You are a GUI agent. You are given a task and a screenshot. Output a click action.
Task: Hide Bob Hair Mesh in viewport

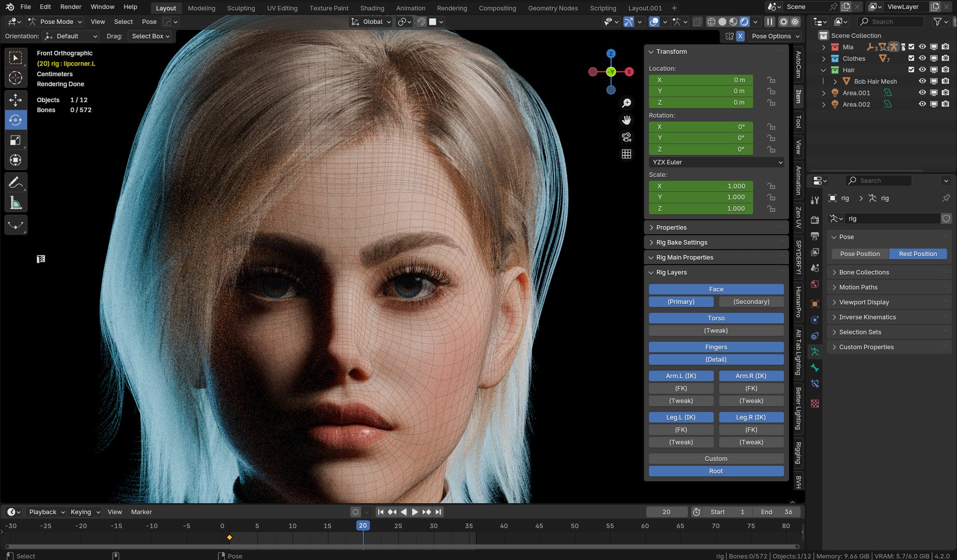coord(922,81)
